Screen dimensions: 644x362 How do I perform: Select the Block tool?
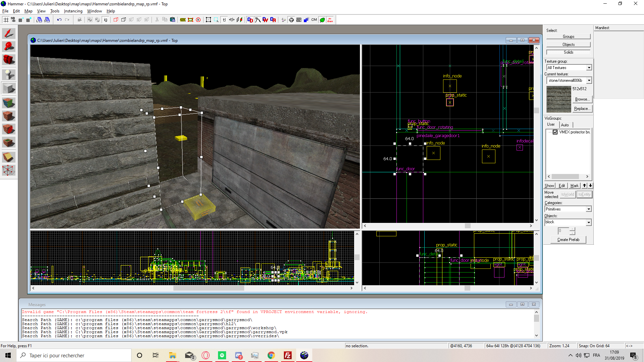point(9,88)
